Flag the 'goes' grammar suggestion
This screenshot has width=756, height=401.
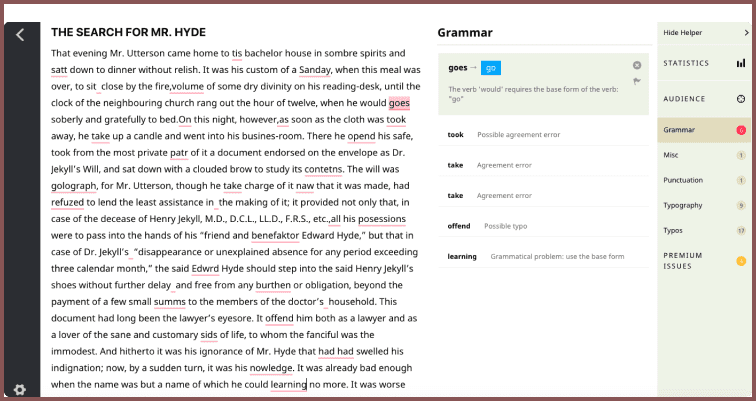[x=637, y=81]
